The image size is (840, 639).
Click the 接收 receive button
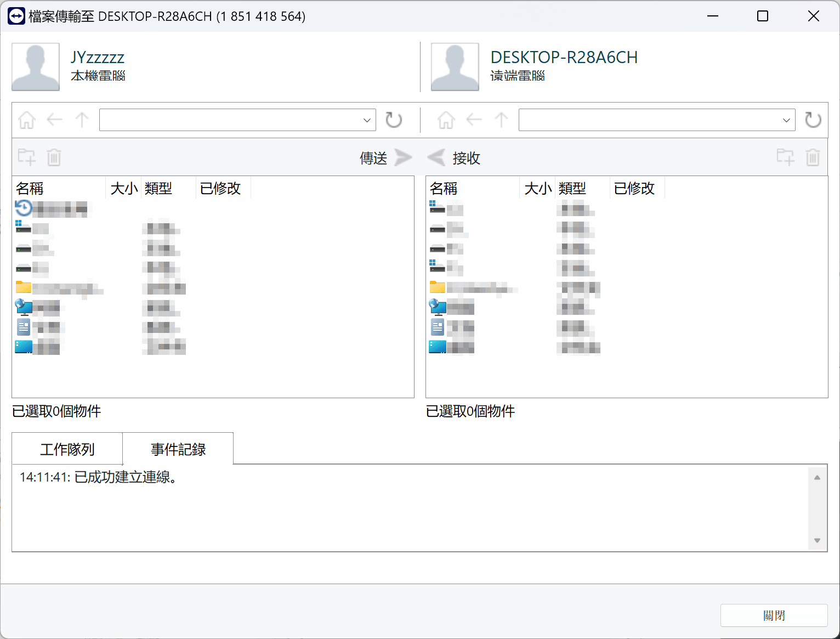[x=454, y=158]
